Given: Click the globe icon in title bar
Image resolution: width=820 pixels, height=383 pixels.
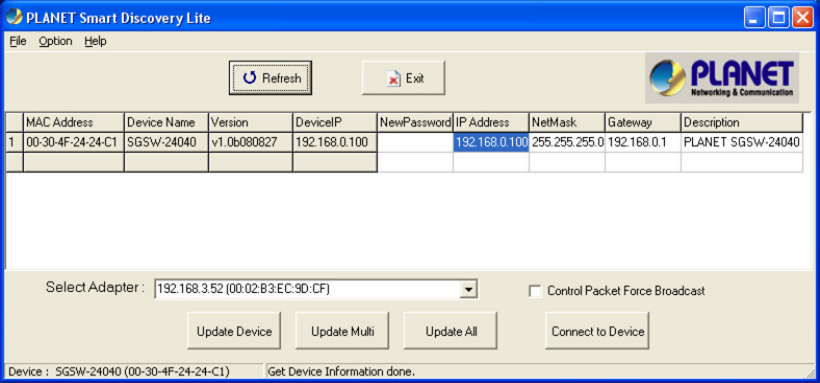Looking at the screenshot, I should 14,17.
